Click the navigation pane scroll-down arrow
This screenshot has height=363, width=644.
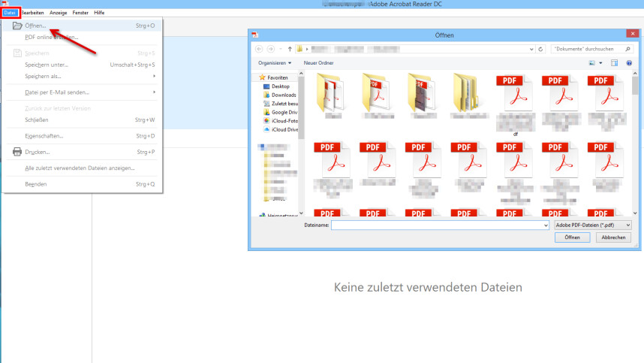[301, 213]
